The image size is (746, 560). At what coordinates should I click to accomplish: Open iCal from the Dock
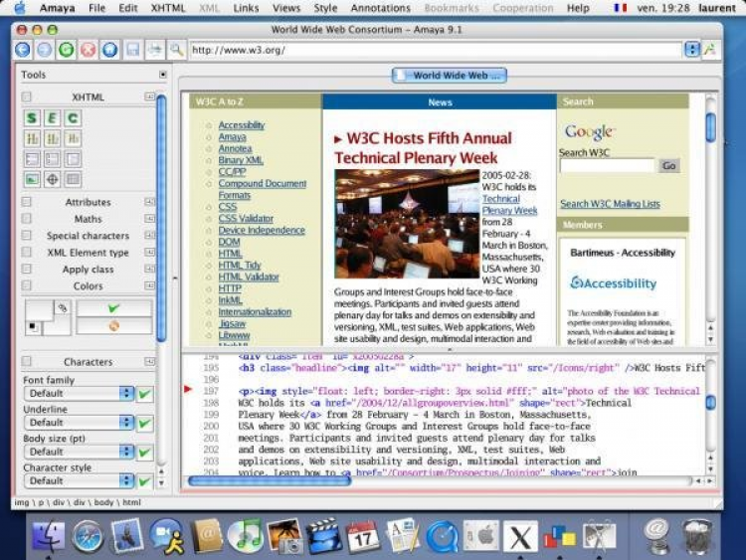(363, 537)
